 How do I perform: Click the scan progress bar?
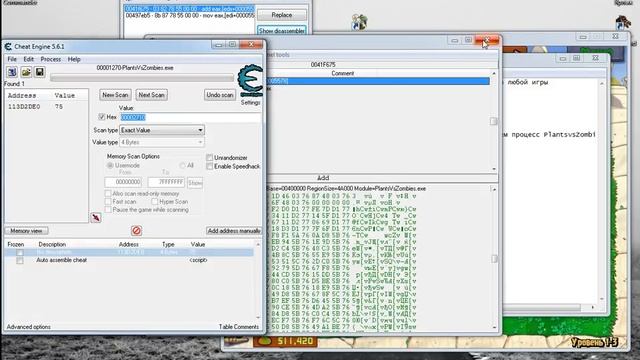pyautogui.click(x=142, y=78)
